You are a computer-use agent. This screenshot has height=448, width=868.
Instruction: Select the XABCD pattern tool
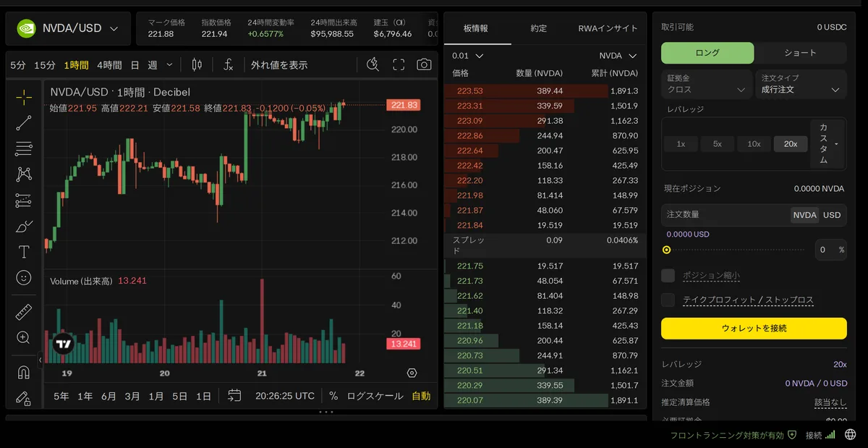pyautogui.click(x=24, y=174)
